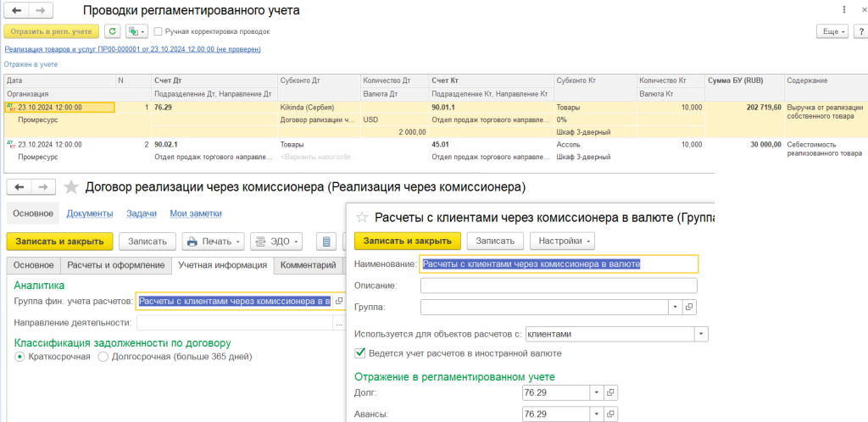Open the Документы navigation item
This screenshot has width=868, height=422.
click(90, 214)
